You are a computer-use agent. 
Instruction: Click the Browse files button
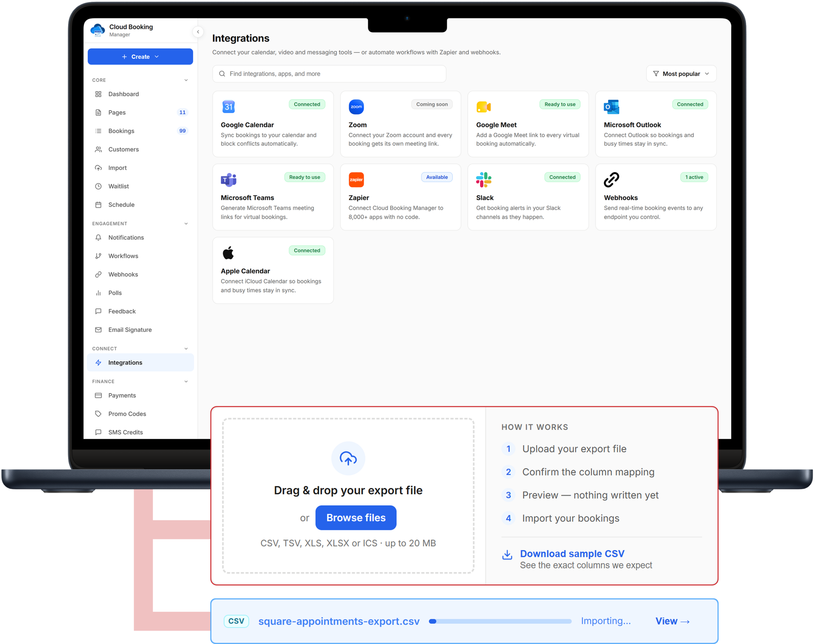356,518
